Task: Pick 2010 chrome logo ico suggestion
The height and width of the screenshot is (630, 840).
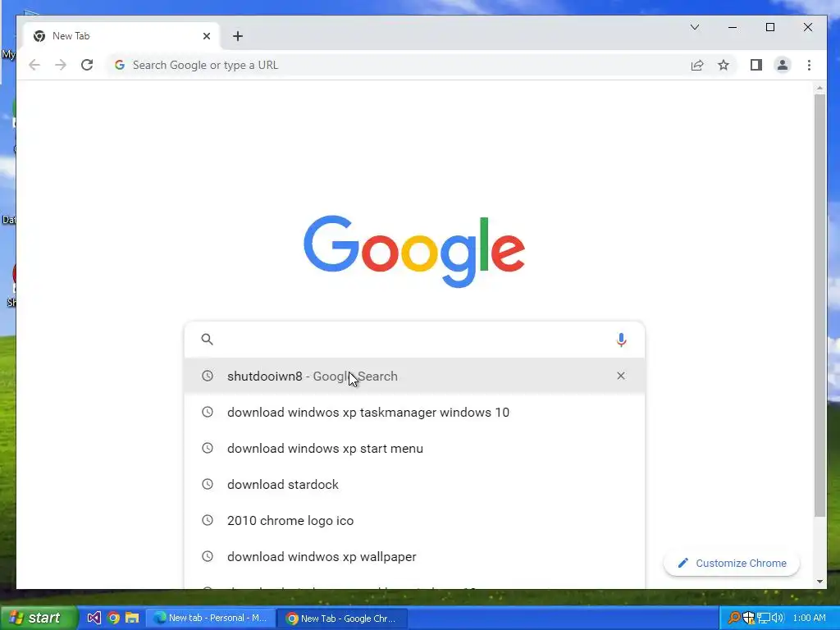Action: 414,520
